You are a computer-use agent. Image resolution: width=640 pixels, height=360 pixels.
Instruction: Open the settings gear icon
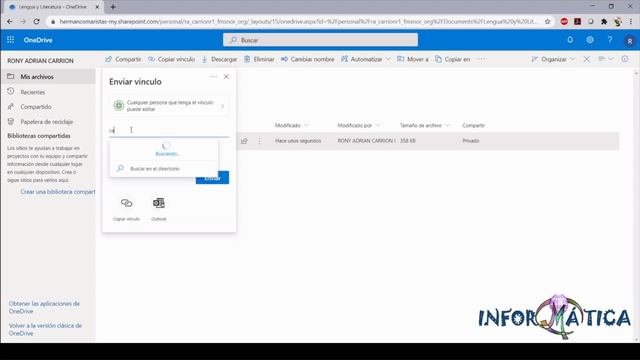pos(590,40)
